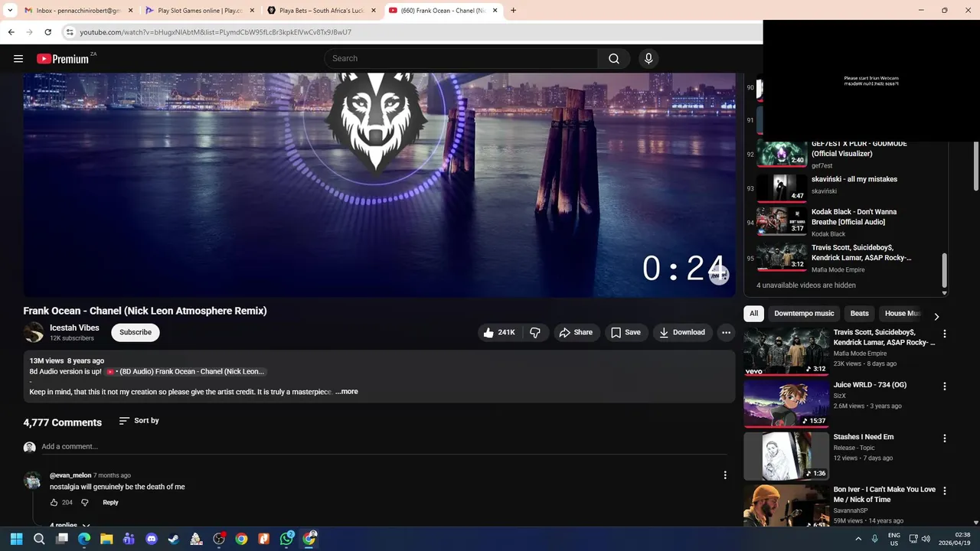Open File Explorer from taskbar
The image size is (980, 551).
point(106,539)
